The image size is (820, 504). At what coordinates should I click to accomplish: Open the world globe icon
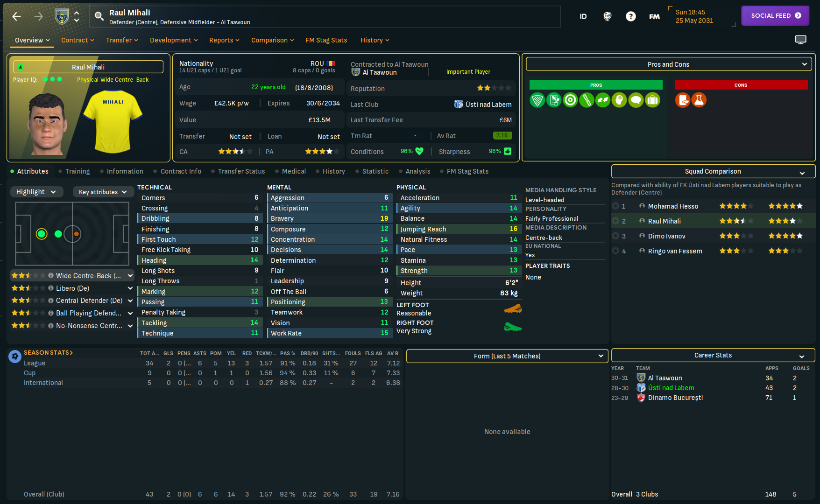[607, 17]
